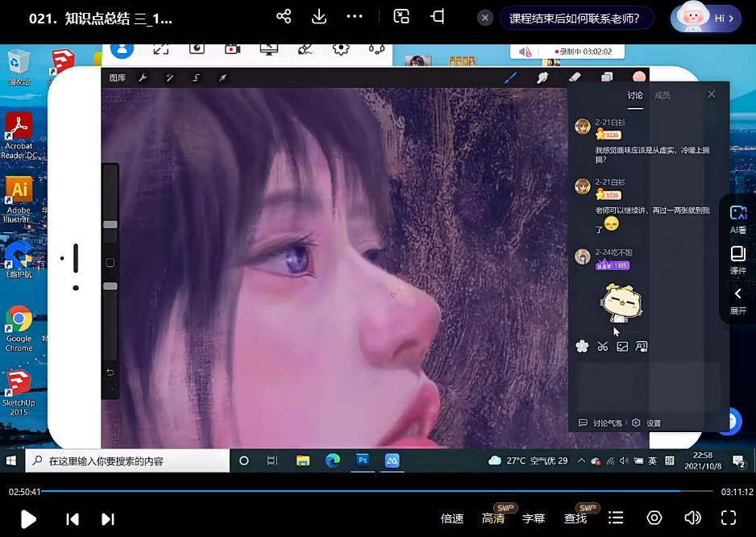This screenshot has width=756, height=537.
Task: Expand the side panel with 展开
Action: click(737, 300)
